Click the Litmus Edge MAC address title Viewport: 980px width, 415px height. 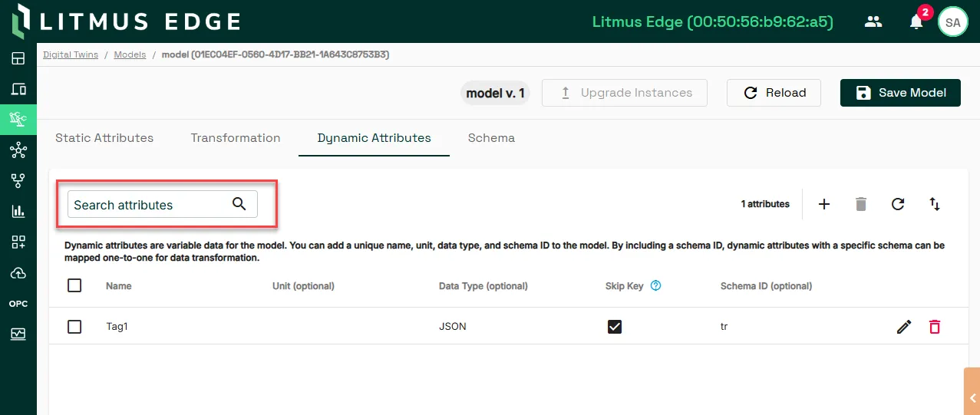click(713, 21)
